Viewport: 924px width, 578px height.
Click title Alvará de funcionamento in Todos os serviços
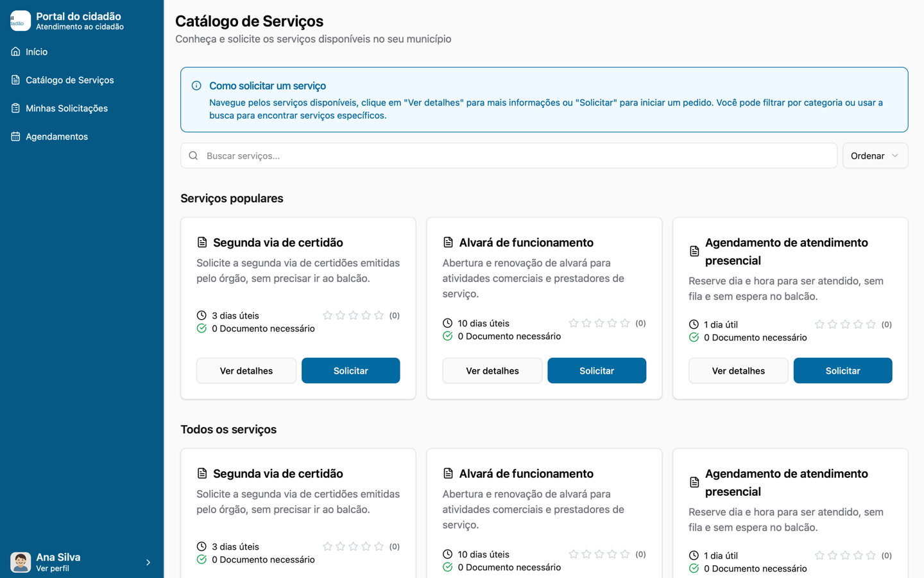click(526, 473)
